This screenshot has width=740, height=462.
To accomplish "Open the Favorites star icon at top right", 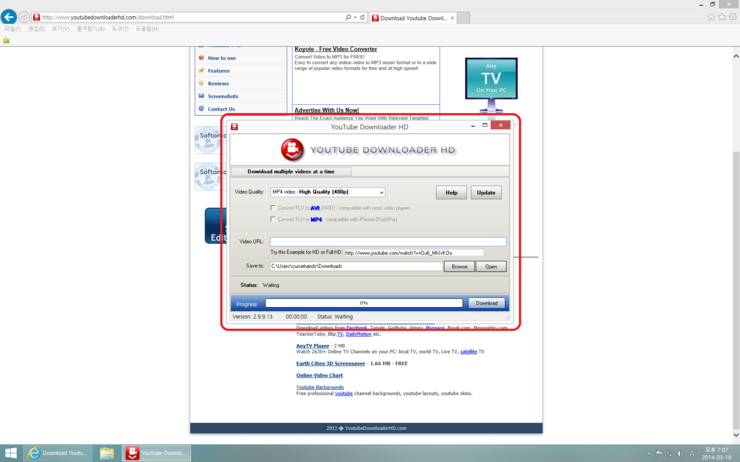I will (x=722, y=17).
